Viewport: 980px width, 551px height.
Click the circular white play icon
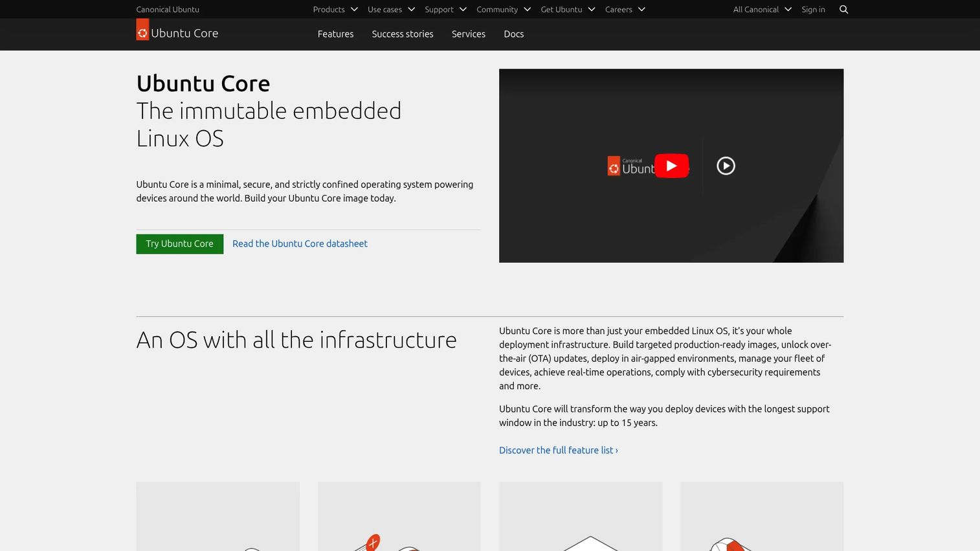[726, 166]
